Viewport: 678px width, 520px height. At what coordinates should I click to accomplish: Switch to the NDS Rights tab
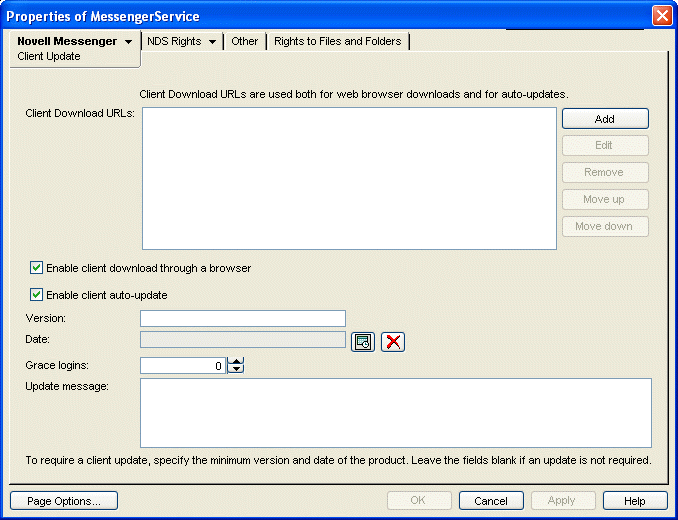click(x=174, y=41)
